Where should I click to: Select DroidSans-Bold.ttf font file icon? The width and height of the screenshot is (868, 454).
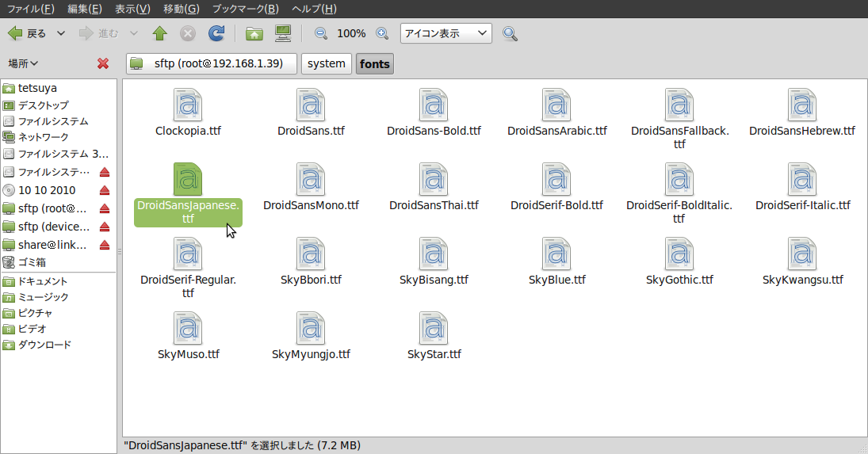click(x=434, y=105)
